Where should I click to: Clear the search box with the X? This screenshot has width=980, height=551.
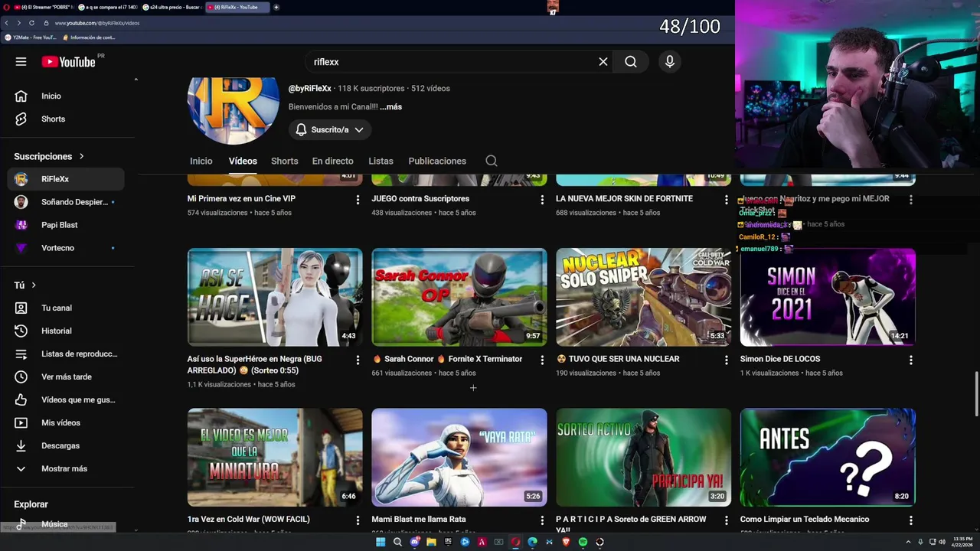click(603, 62)
